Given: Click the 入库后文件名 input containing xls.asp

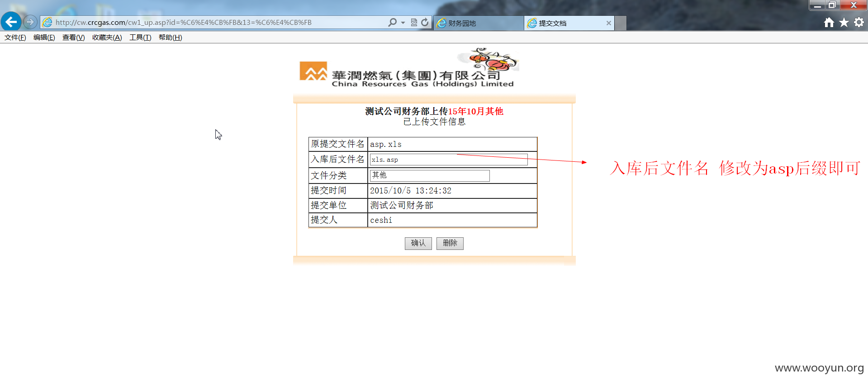Looking at the screenshot, I should pos(449,160).
